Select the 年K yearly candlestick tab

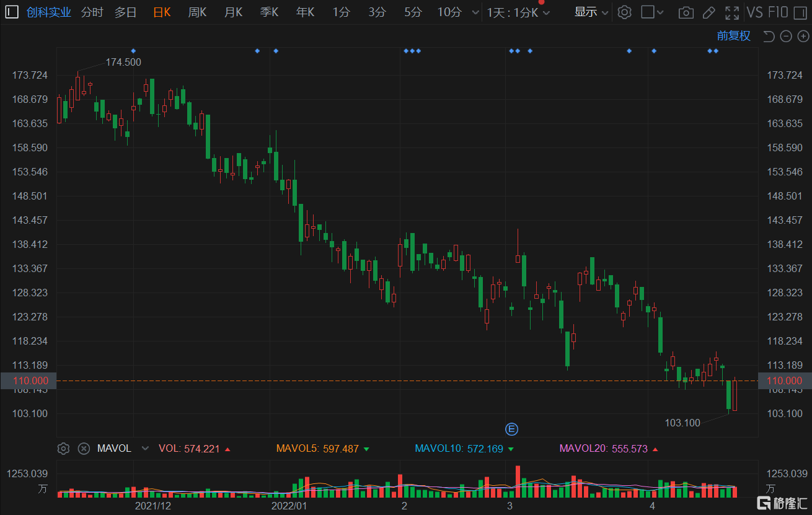tap(306, 12)
